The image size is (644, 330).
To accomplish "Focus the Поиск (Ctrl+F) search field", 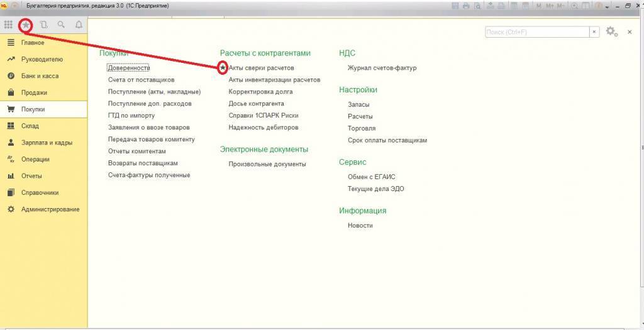I will click(x=536, y=32).
